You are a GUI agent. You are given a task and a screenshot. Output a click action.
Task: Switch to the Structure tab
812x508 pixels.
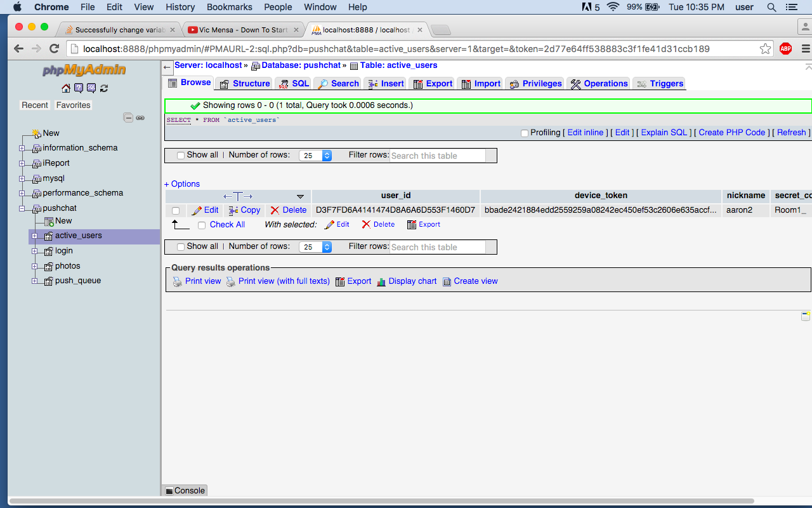[244, 84]
